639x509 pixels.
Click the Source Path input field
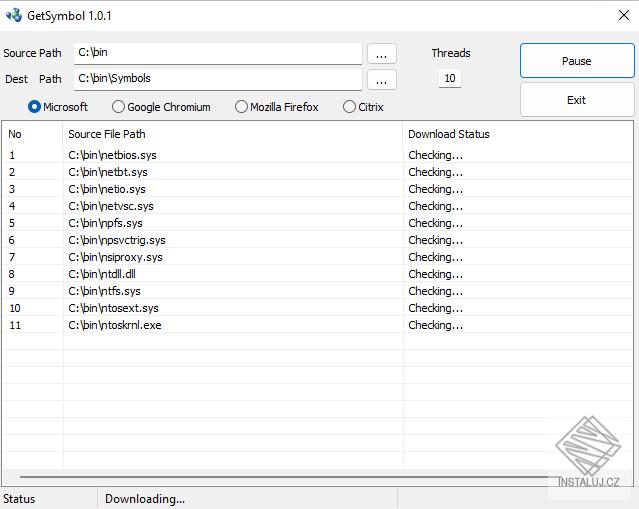[218, 53]
